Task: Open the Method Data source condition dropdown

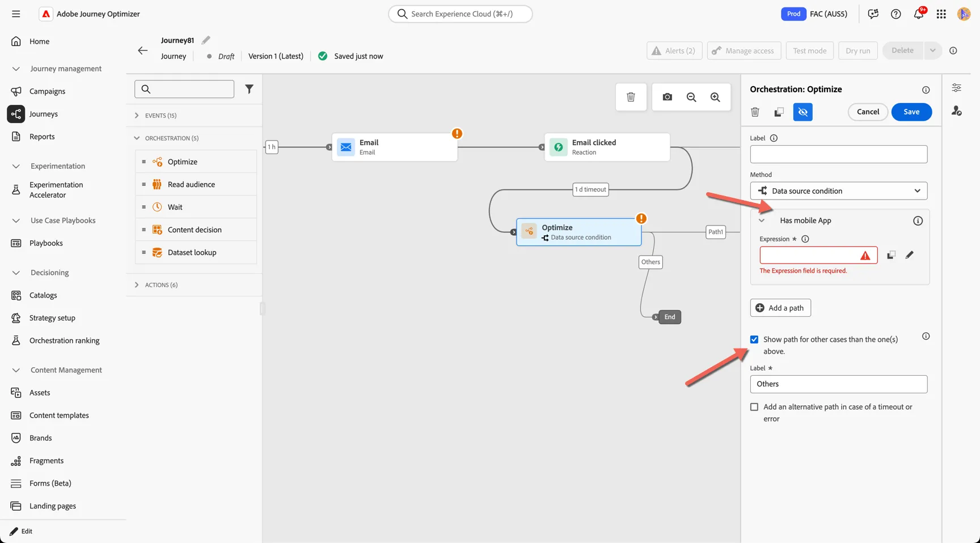Action: tap(838, 191)
